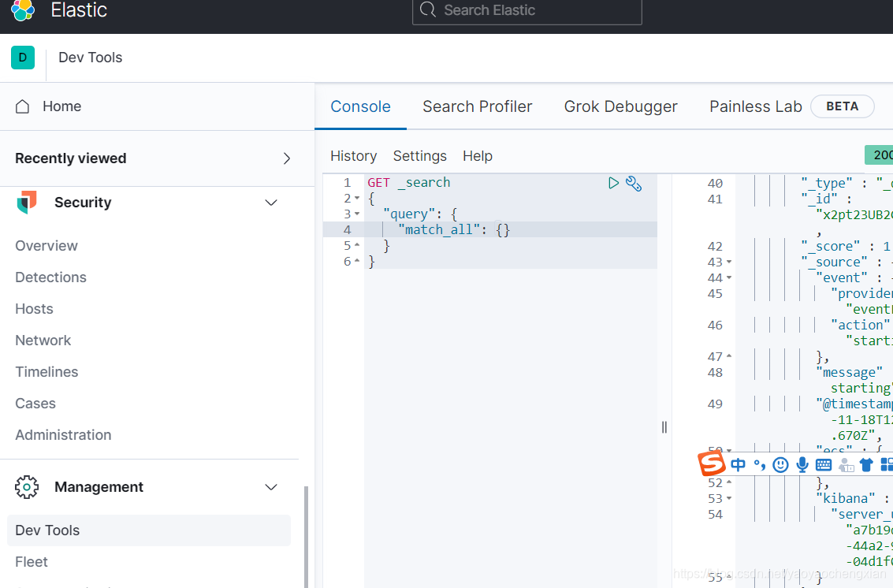Fold the response line 43 _source arrow

click(729, 262)
